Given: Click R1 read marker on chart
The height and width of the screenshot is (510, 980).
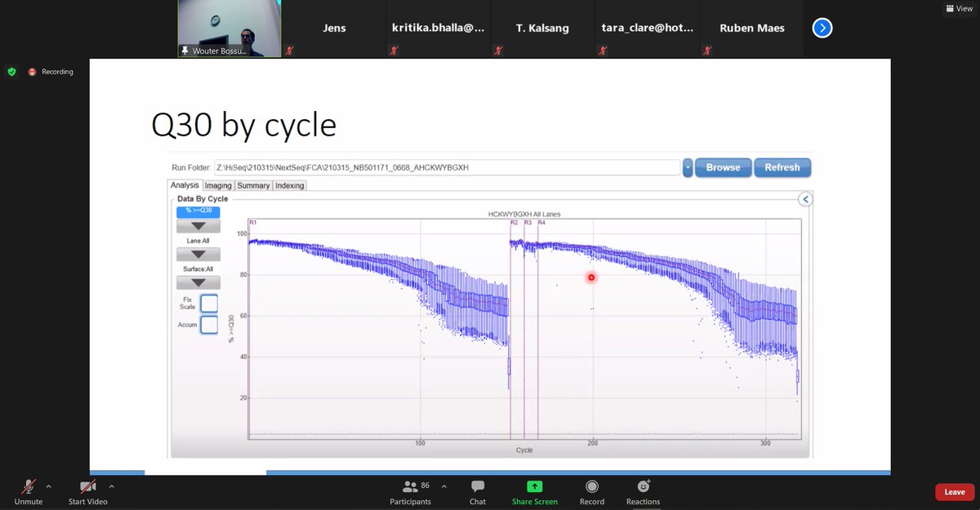Looking at the screenshot, I should pos(253,222).
